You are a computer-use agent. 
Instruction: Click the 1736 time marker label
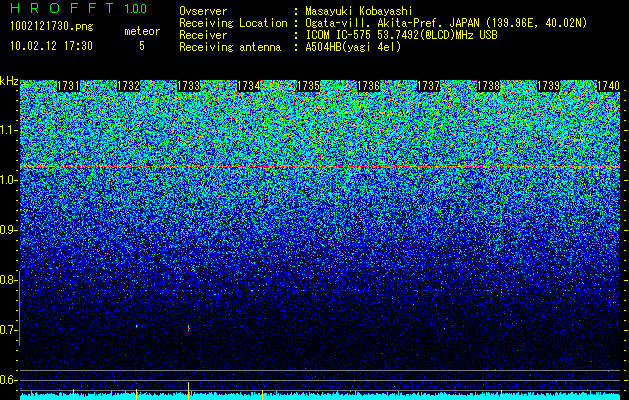[368, 86]
